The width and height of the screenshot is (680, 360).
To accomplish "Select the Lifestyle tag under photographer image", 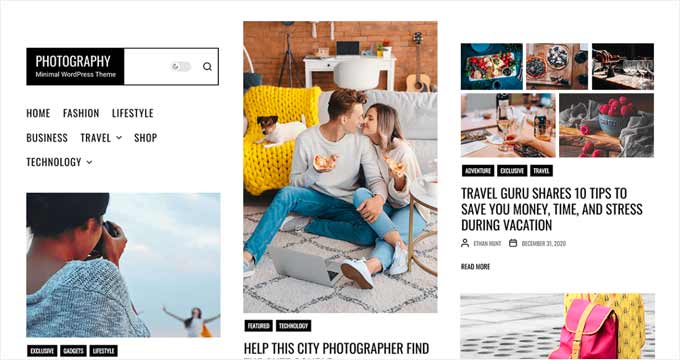I will tap(104, 351).
